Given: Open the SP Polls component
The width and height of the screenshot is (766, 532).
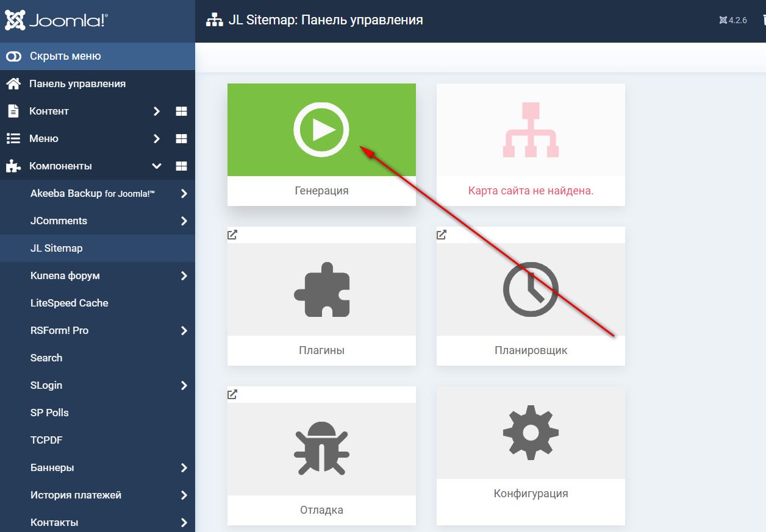Looking at the screenshot, I should point(49,413).
